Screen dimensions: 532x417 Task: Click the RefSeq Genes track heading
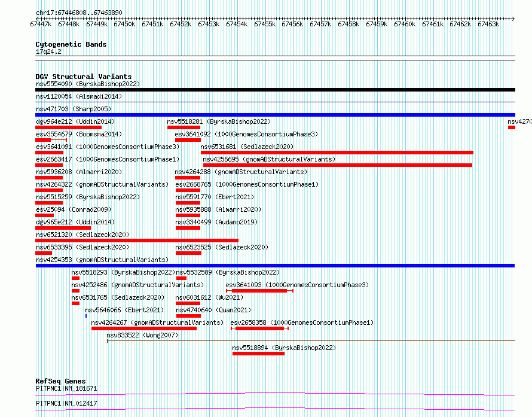pos(60,381)
